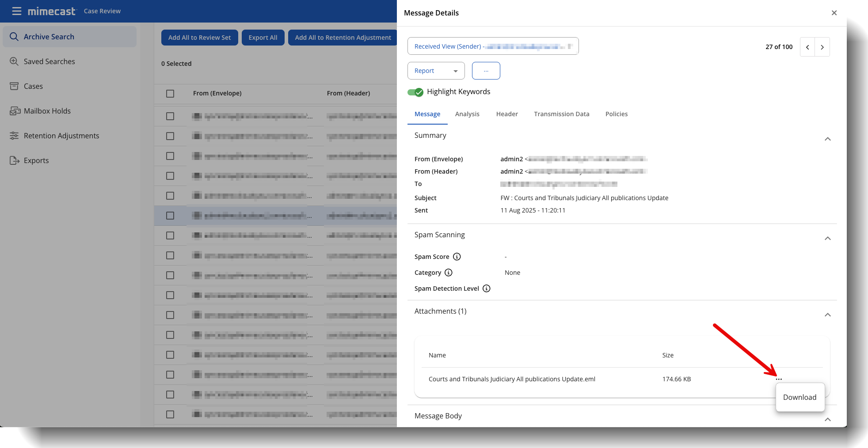Click the Mailbox Holds sidebar icon
The height and width of the screenshot is (448, 868).
point(15,111)
